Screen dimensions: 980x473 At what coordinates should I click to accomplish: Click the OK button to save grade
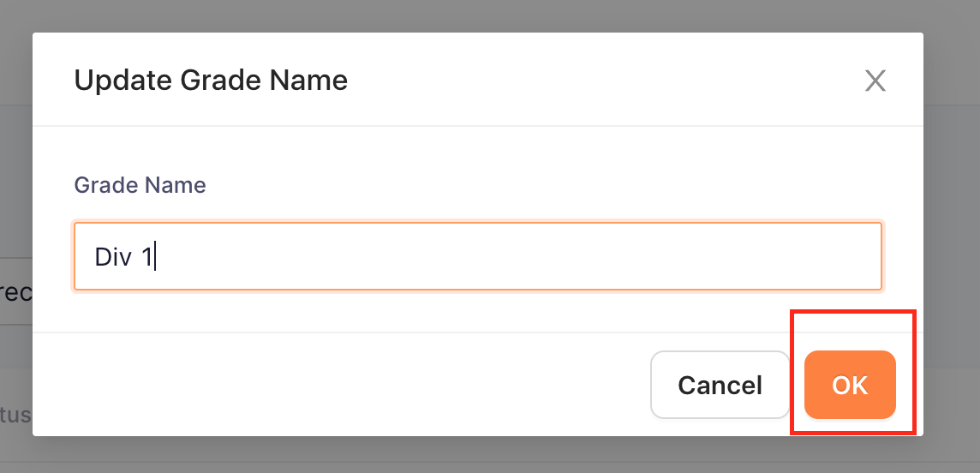[850, 385]
